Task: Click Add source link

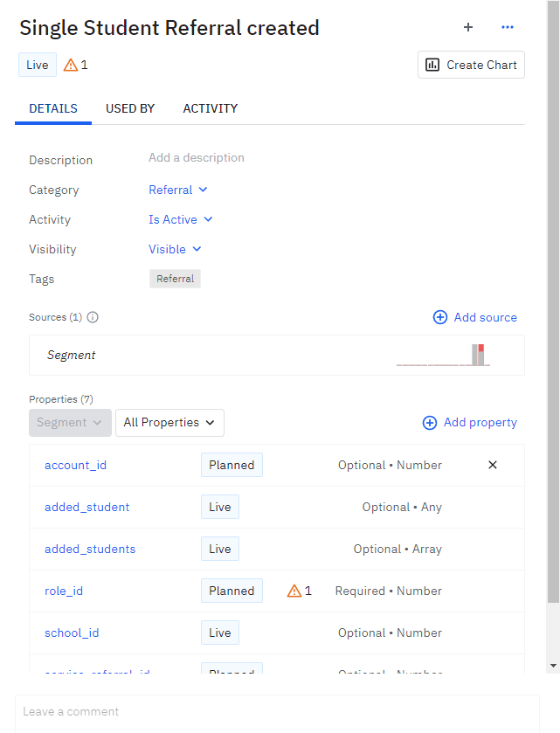Action: point(475,317)
